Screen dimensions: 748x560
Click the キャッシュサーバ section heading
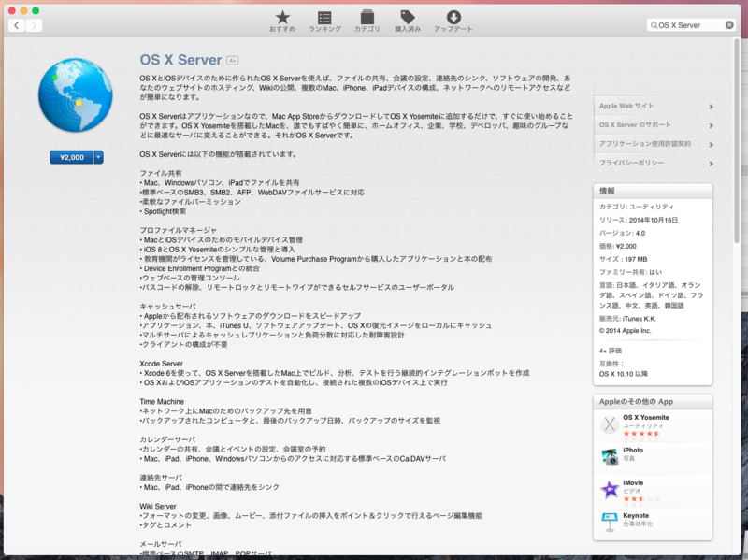pos(168,307)
